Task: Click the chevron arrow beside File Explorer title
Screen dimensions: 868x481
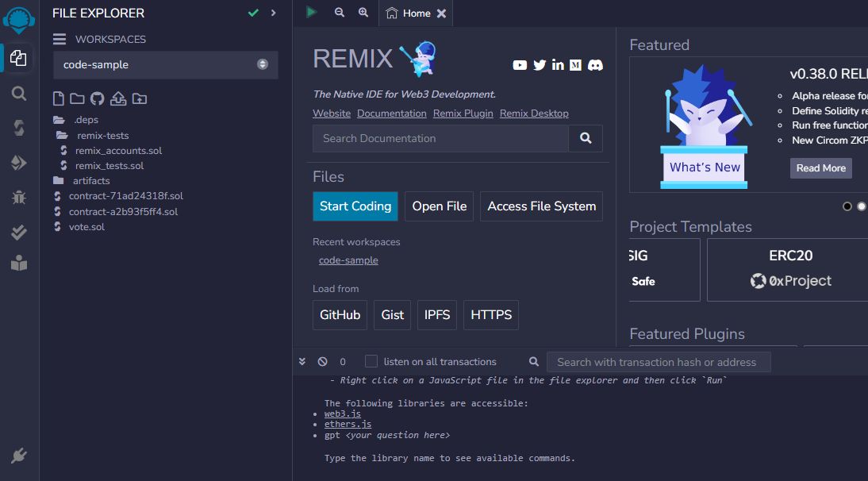Action: click(274, 13)
